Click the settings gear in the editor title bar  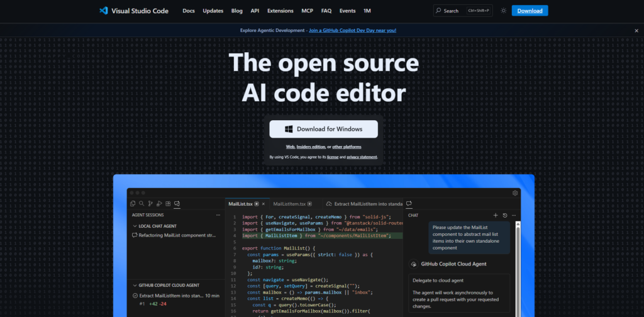(x=515, y=193)
